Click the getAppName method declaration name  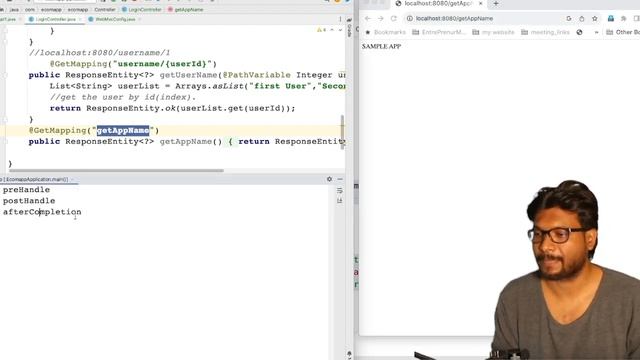coord(186,142)
